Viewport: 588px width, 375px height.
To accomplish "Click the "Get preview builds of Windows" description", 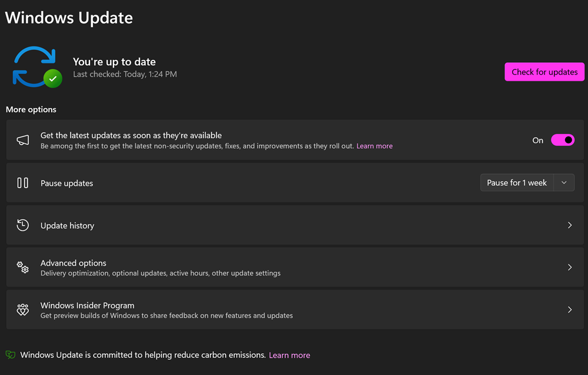I will (166, 316).
